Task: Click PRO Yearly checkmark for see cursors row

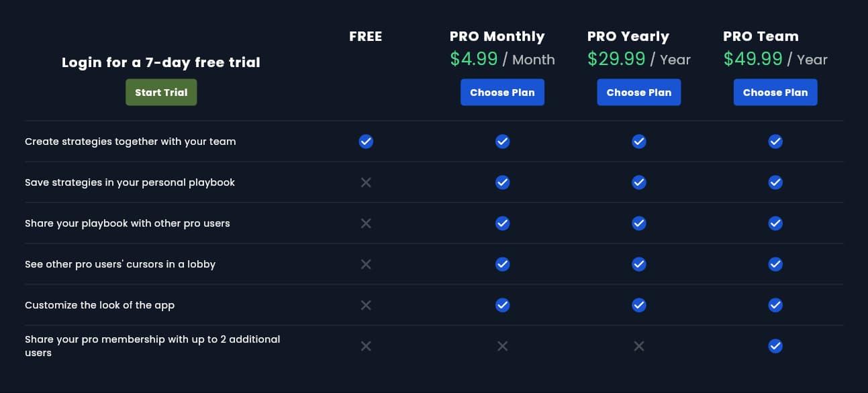Action: [x=639, y=264]
